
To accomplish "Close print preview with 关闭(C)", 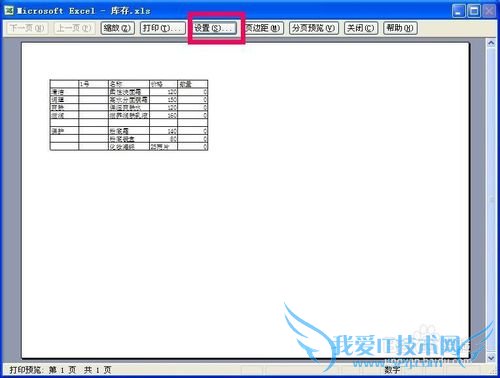I will [x=361, y=28].
